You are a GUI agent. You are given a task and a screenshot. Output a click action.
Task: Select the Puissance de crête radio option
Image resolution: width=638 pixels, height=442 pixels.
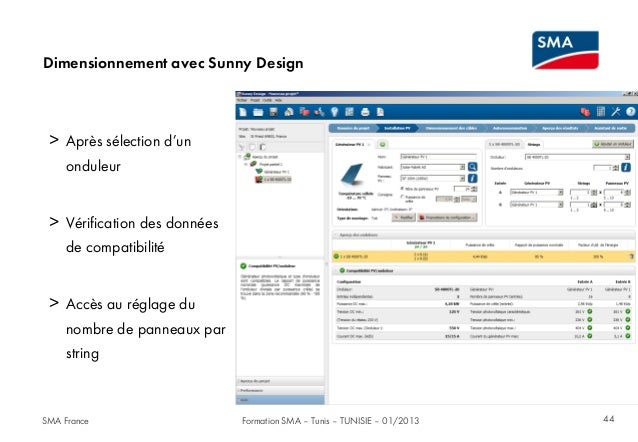click(x=402, y=197)
